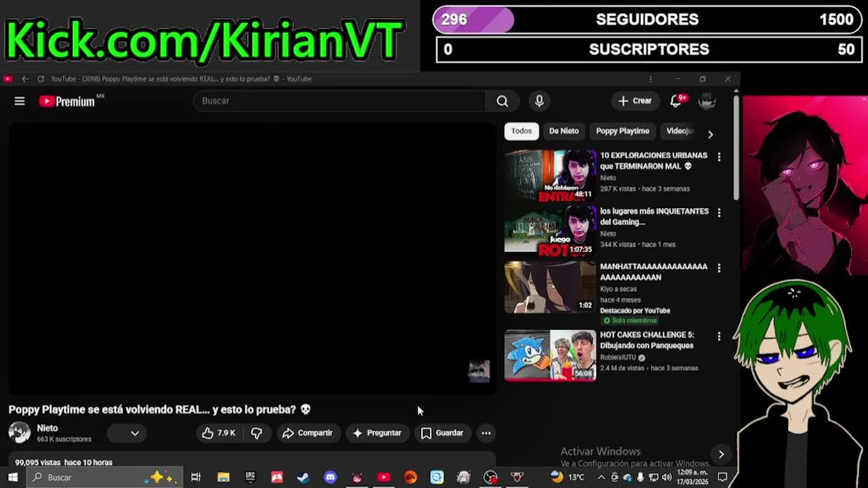Open the notifications bell
This screenshot has width=868, height=488.
[675, 101]
